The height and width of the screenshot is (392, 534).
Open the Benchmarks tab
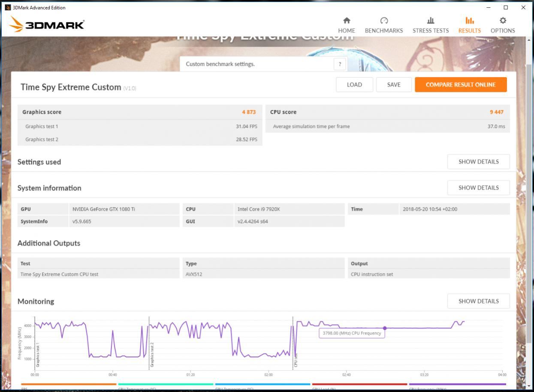coord(384,25)
